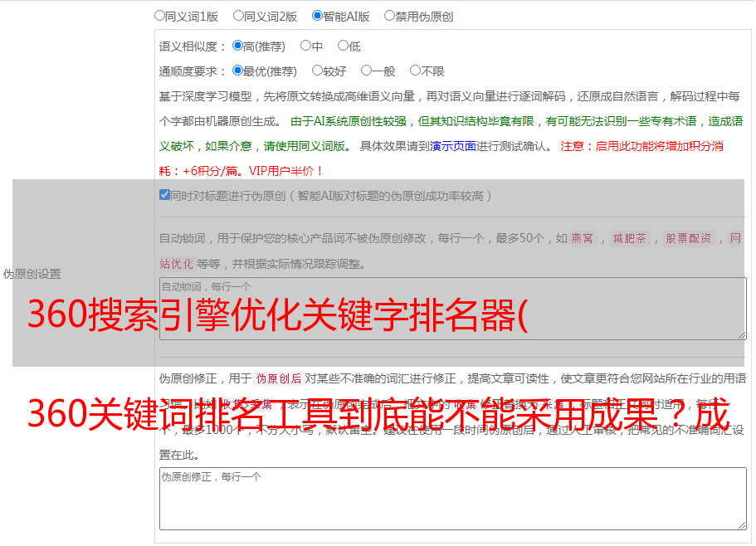The height and width of the screenshot is (546, 756).
Task: Click the resize grip of 伪原创修正 text area
Action: (742, 524)
